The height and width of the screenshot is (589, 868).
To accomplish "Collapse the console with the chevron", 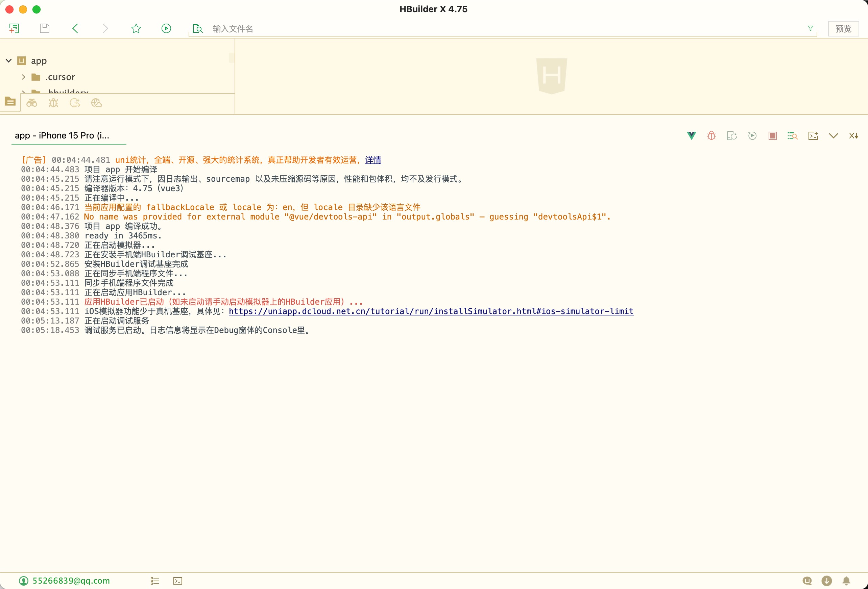I will 833,136.
